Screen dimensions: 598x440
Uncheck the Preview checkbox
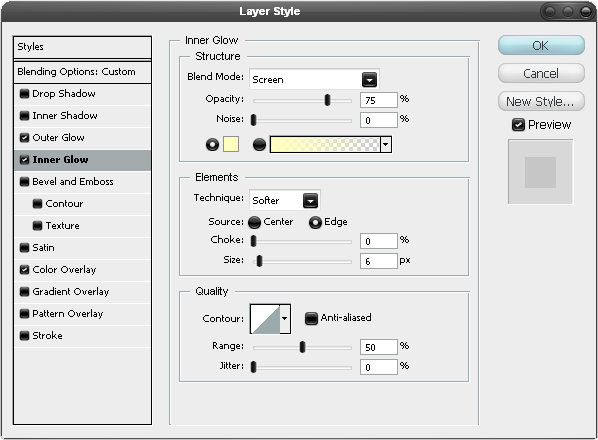coord(518,125)
